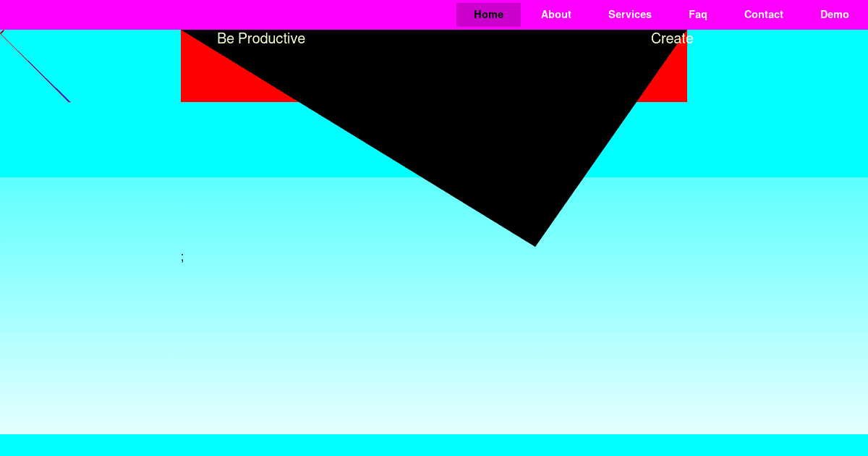The image size is (868, 456).
Task: Click the highlighted Home tab background
Action: coord(488,14)
